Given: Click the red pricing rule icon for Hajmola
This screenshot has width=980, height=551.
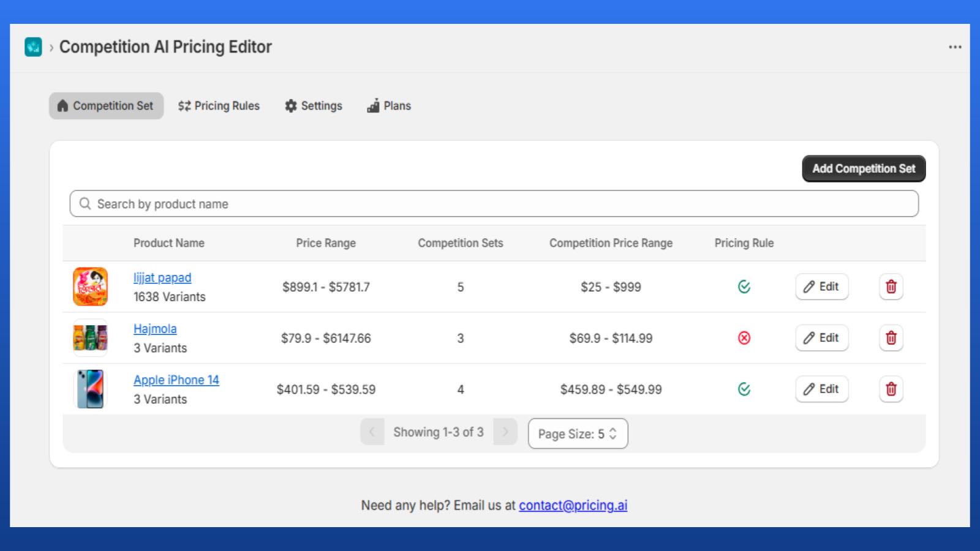Looking at the screenshot, I should 744,338.
